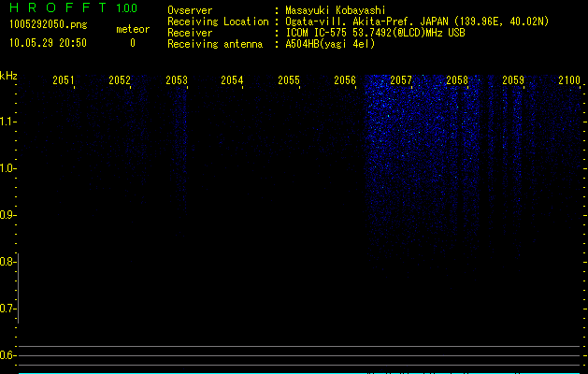The height and width of the screenshot is (374, 588).
Task: Click the 2057 time marker
Action: point(401,80)
